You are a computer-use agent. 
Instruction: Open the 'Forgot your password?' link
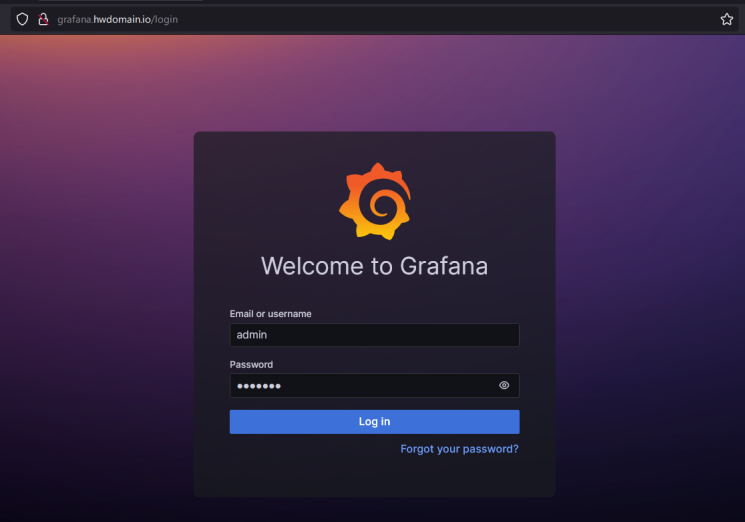click(459, 449)
